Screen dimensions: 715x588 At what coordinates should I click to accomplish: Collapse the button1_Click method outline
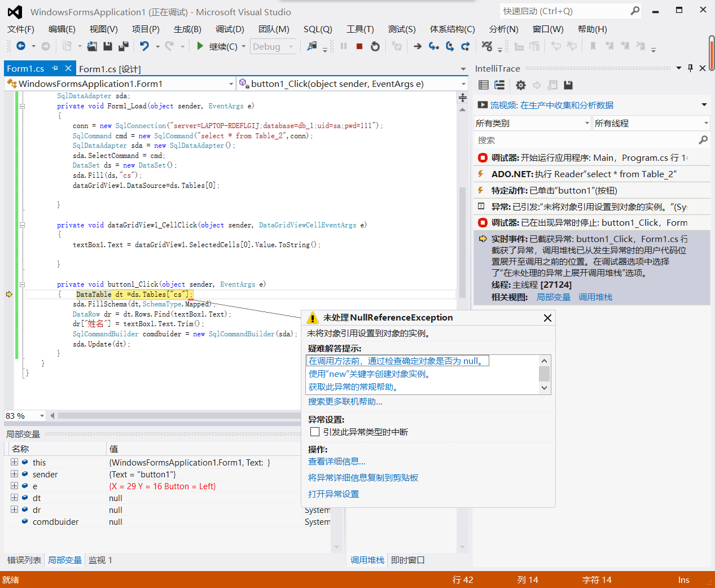click(x=23, y=284)
